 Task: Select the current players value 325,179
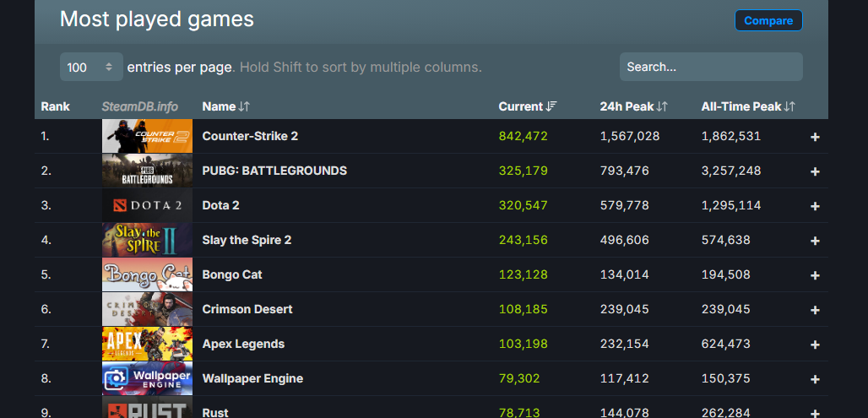524,171
